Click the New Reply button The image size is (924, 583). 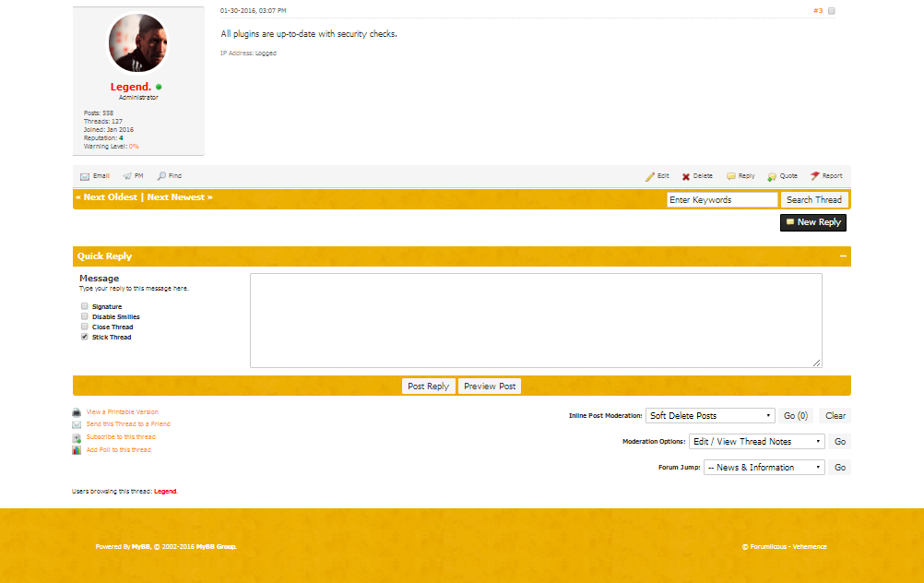(x=812, y=222)
